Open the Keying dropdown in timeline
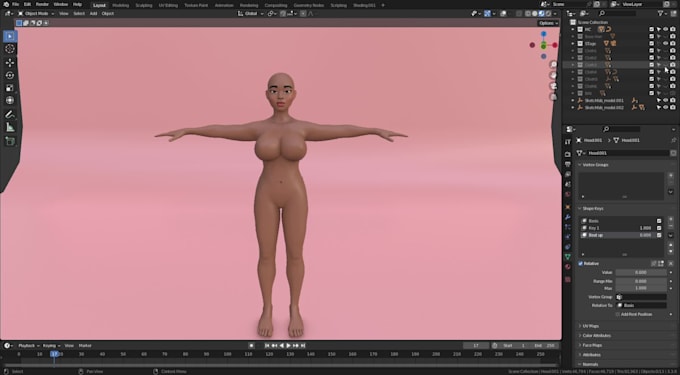680x375 pixels. [52, 346]
